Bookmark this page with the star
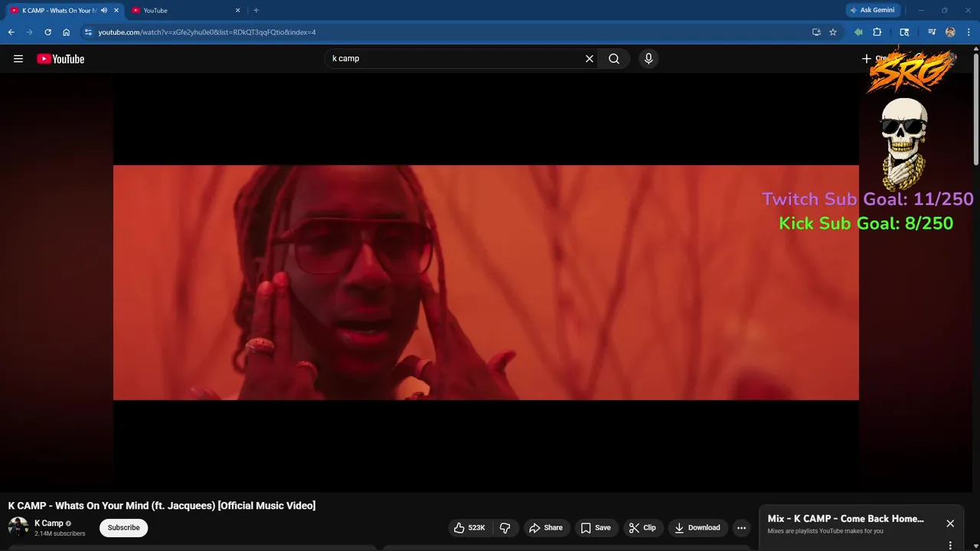Viewport: 980px width, 551px height. tap(833, 32)
